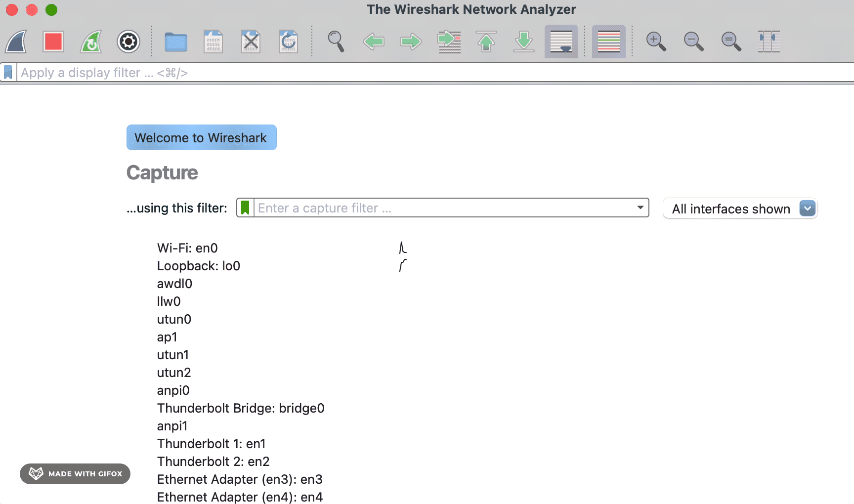Select the Loopback: lo0 interface
The height and width of the screenshot is (504, 854).
[x=199, y=266]
